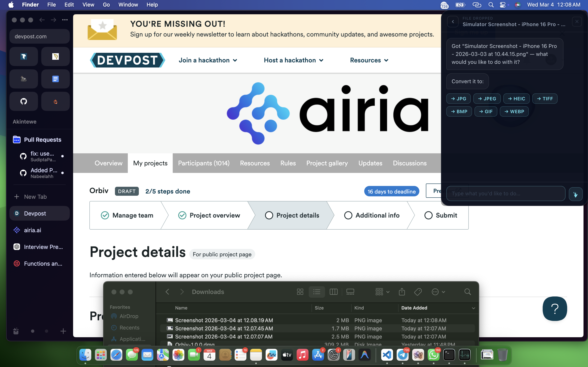The image size is (588, 367).
Task: Open the GitHub pinned tab icon
Action: [23, 101]
